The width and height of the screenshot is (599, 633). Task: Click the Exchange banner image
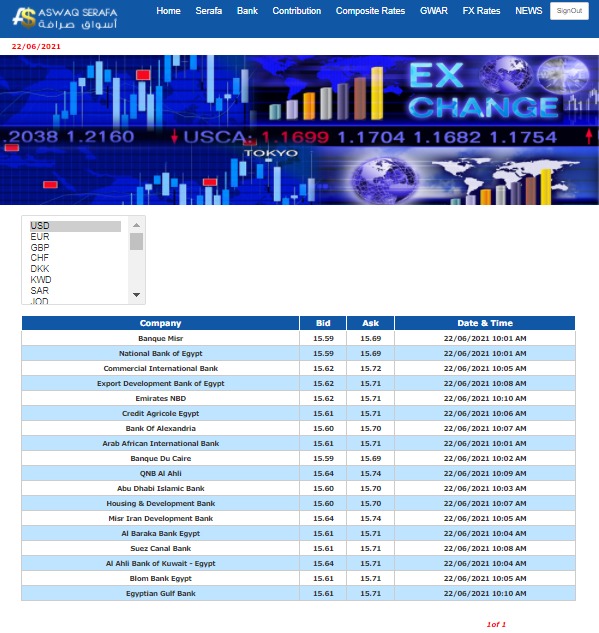tap(300, 130)
